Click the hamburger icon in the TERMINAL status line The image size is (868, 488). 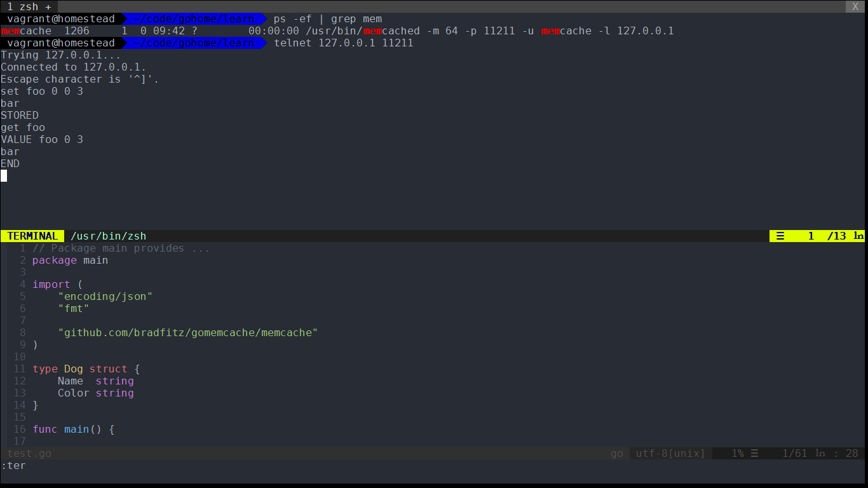tap(780, 236)
